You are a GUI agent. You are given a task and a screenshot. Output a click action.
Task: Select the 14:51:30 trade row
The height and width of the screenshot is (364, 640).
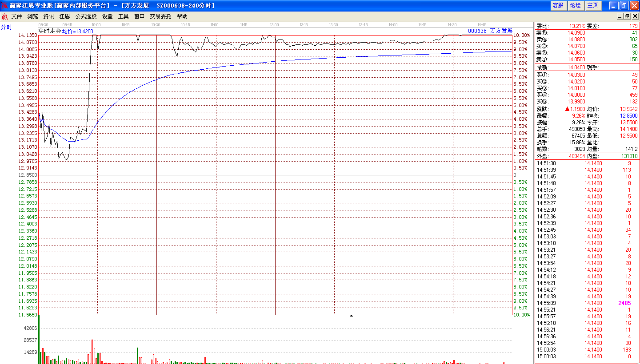[587, 163]
